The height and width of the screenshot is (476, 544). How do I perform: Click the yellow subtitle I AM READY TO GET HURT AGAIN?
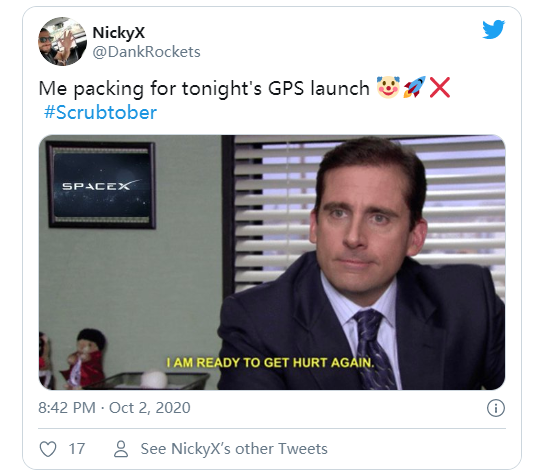pyautogui.click(x=270, y=363)
